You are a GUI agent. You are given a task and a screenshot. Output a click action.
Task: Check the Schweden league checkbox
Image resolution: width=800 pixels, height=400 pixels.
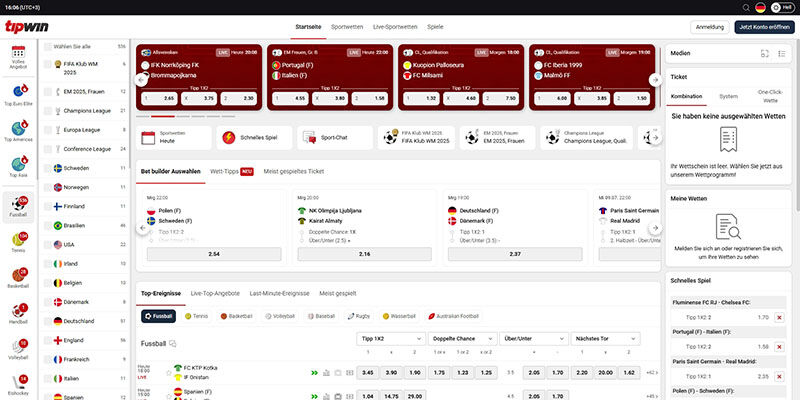pos(47,168)
